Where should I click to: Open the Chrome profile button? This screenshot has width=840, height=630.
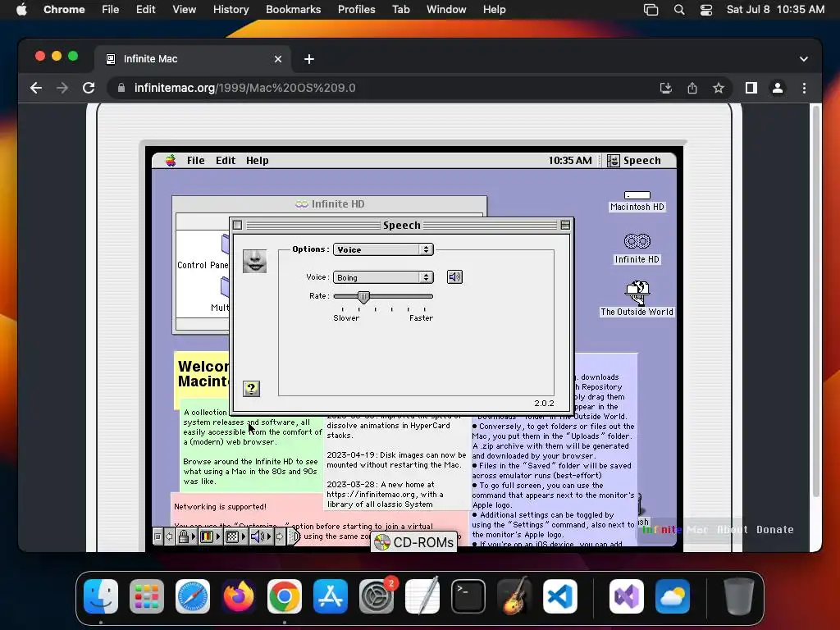(x=778, y=88)
